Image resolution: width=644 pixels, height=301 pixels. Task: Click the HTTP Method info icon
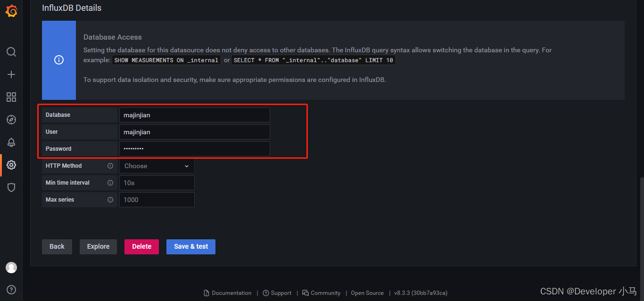tap(110, 166)
